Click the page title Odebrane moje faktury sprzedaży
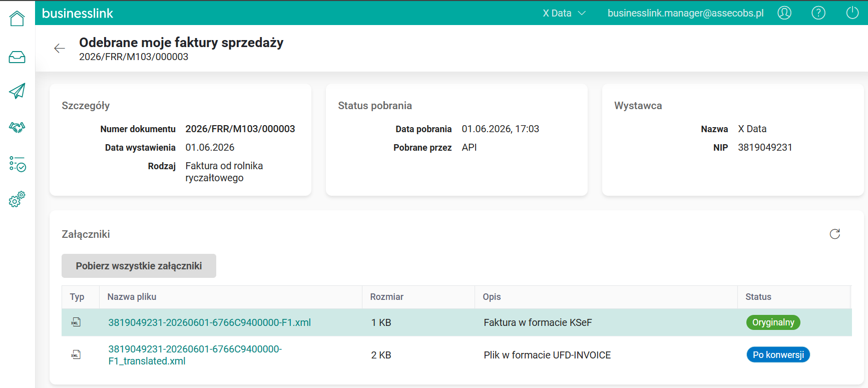This screenshot has width=868, height=388. click(181, 43)
